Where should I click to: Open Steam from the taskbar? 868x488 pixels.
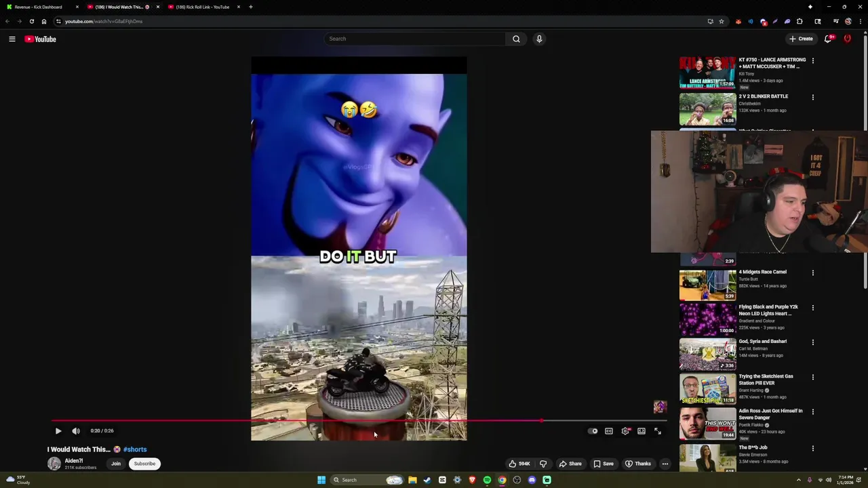[x=427, y=480]
